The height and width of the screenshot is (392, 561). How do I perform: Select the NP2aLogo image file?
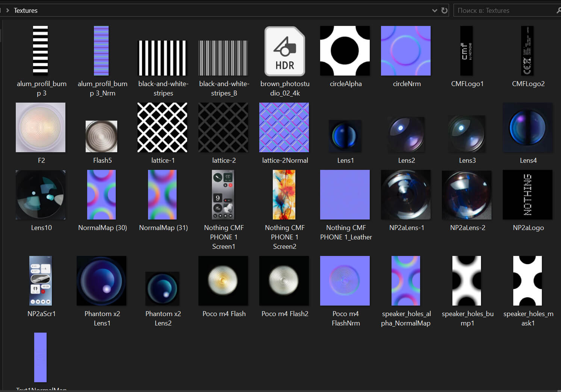pyautogui.click(x=528, y=195)
